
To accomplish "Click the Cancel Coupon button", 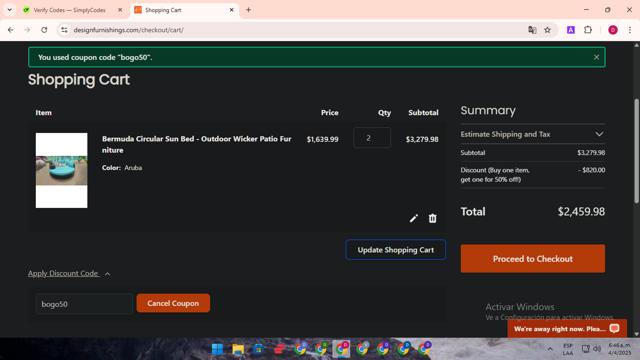I will 173,303.
